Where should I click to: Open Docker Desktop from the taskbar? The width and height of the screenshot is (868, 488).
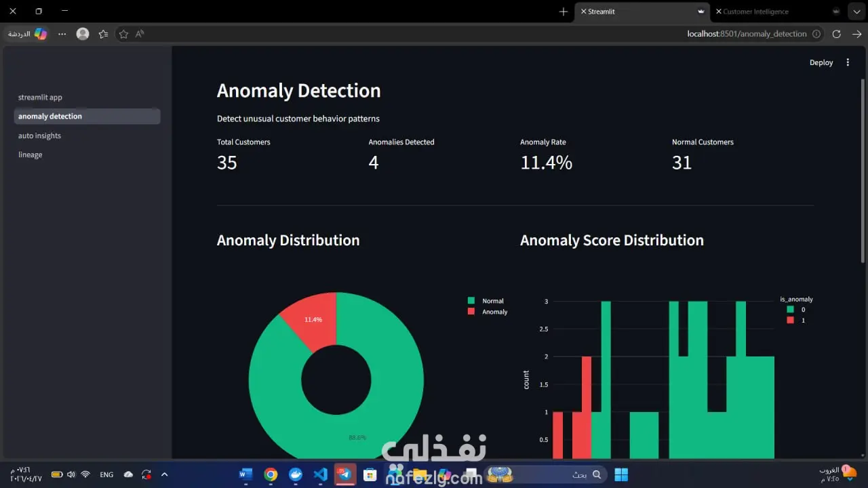pyautogui.click(x=296, y=474)
